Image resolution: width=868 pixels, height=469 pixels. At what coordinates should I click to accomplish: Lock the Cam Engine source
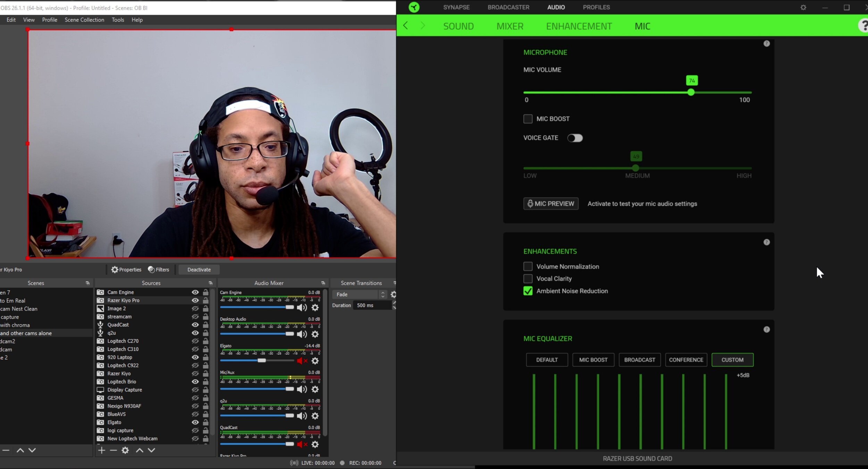(x=206, y=292)
